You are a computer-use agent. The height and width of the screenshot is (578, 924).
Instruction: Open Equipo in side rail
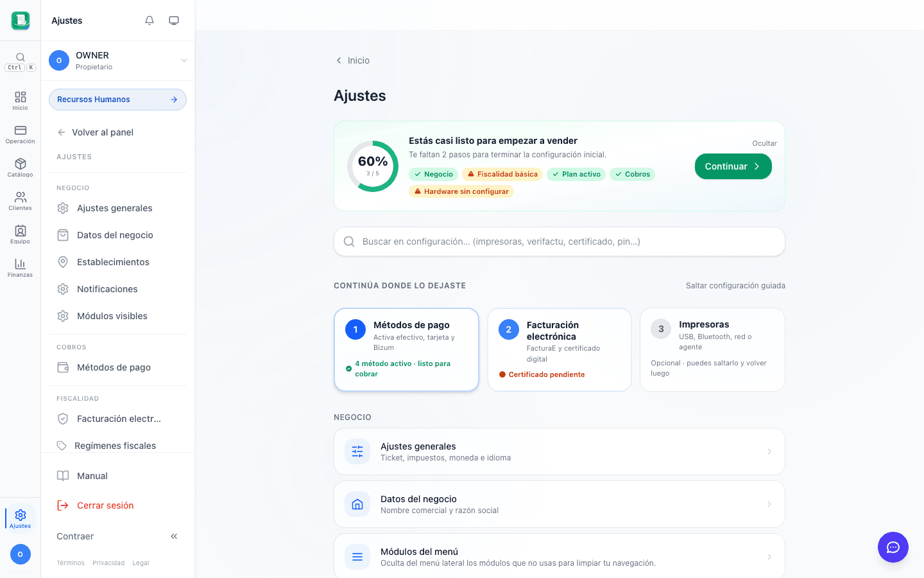21,234
